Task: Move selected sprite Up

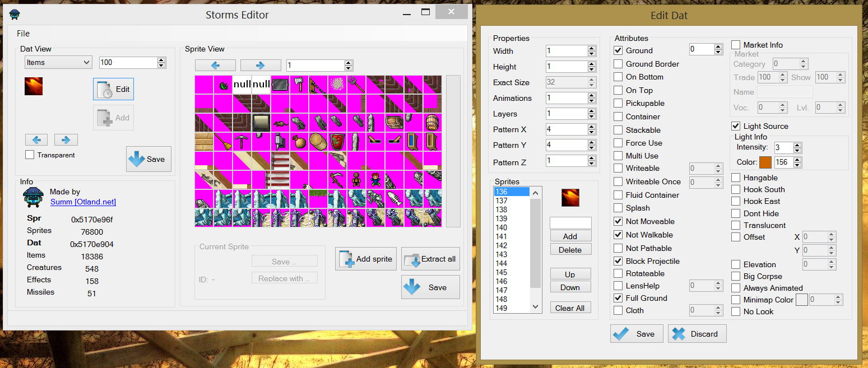Action: 570,274
